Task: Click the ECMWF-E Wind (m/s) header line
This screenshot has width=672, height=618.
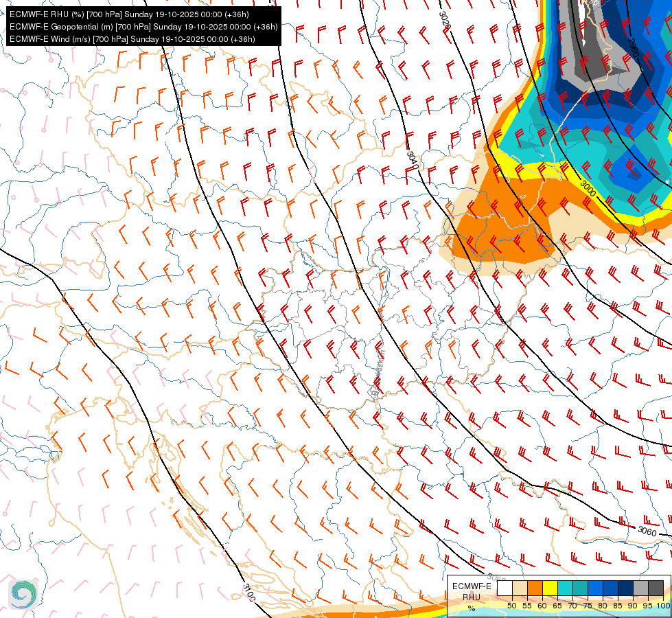Action: (x=132, y=39)
